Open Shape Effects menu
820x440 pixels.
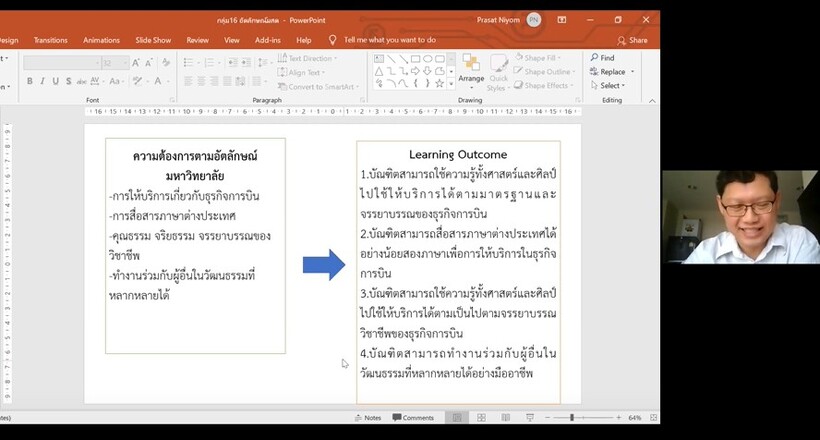543,85
